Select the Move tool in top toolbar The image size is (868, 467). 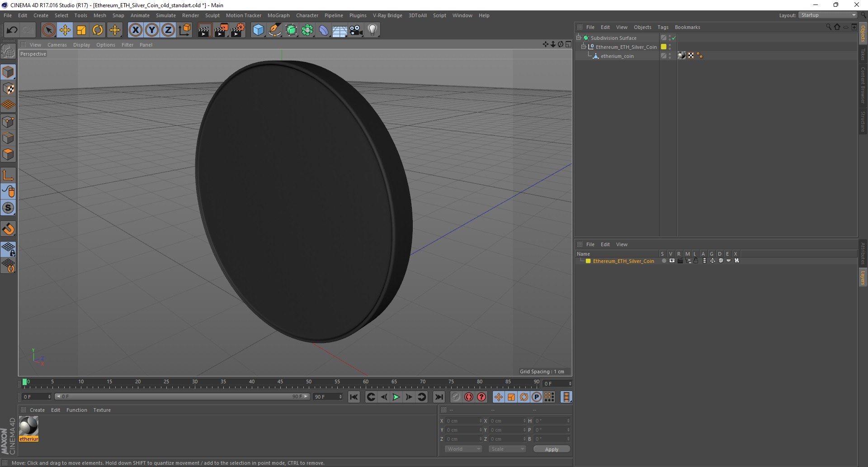pos(65,30)
